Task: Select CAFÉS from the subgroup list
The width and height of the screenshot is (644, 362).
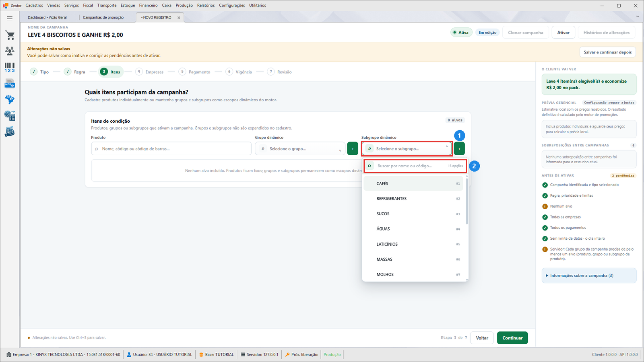Action: click(413, 183)
